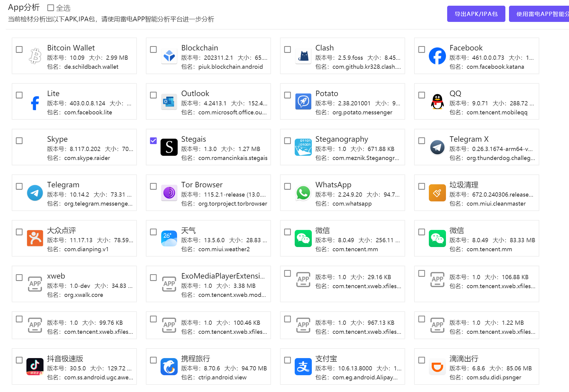Click the Steganography app icon
569x392 pixels.
pyautogui.click(x=303, y=147)
